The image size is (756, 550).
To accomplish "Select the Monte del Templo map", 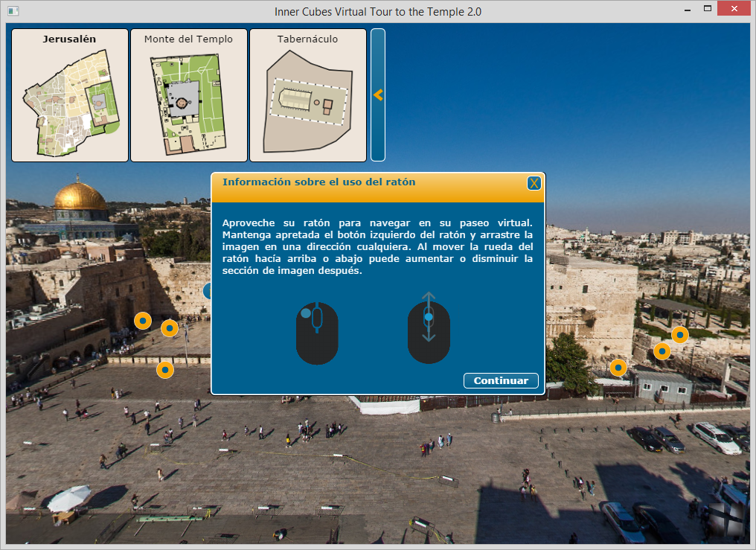I will pyautogui.click(x=189, y=95).
